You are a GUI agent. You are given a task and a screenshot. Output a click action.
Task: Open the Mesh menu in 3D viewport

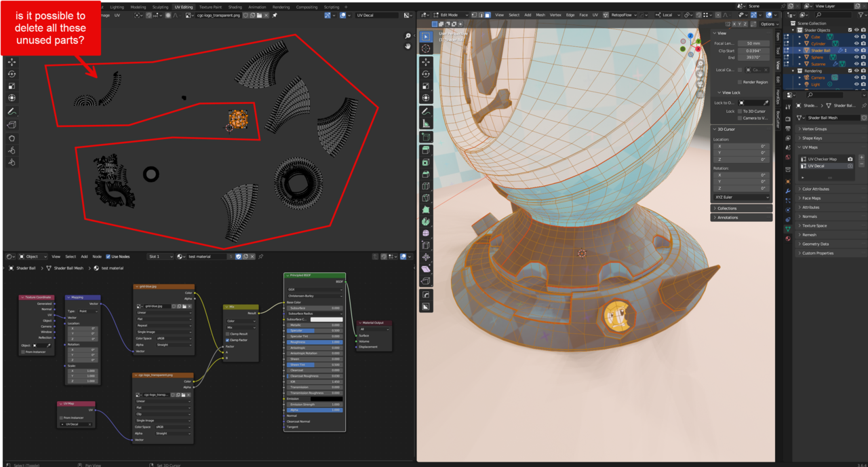pos(540,15)
